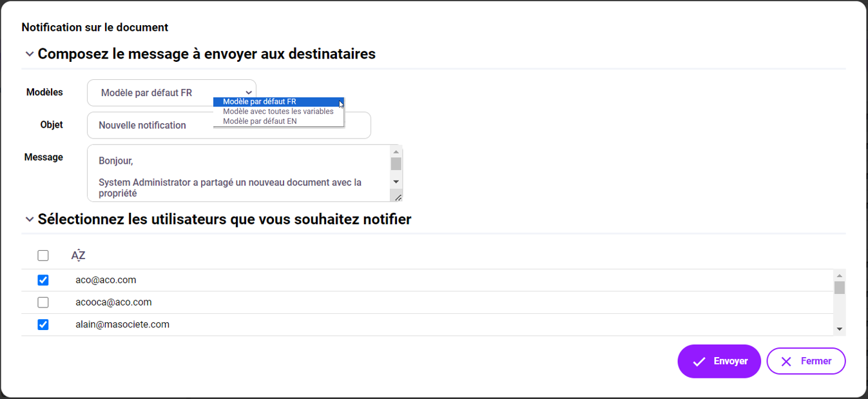Toggle the select-all users checkbox

pyautogui.click(x=43, y=256)
